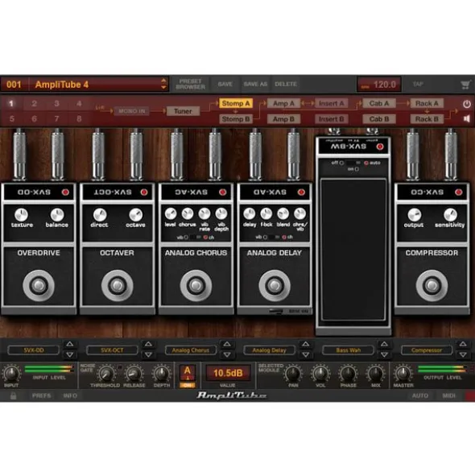Click the Mono In routing button
The image size is (475, 476).
[x=132, y=111]
